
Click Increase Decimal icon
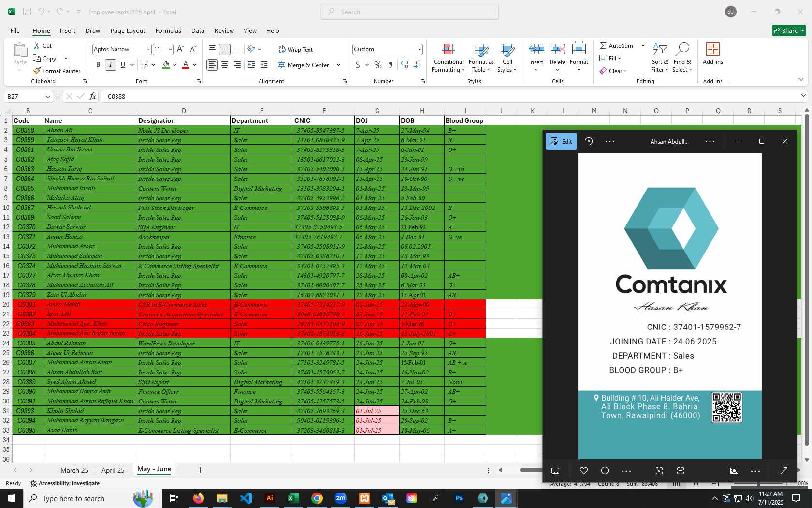(405, 65)
